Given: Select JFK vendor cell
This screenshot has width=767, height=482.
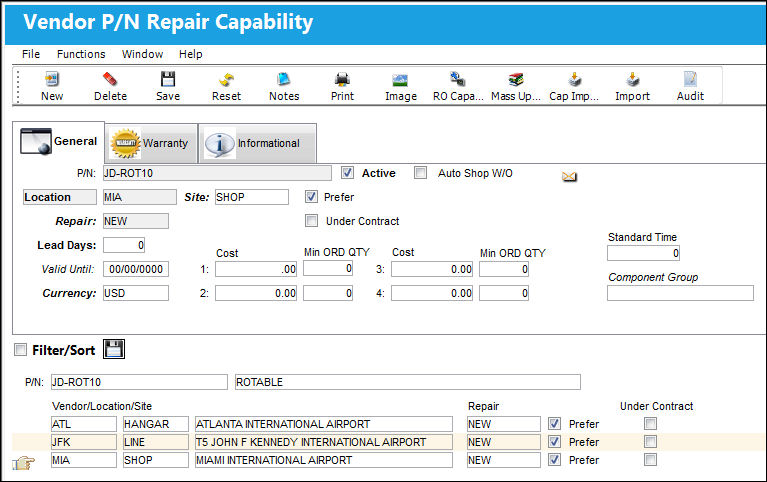Looking at the screenshot, I should (84, 442).
